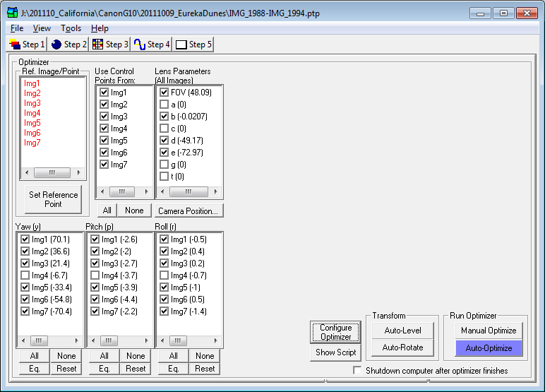This screenshot has width=545, height=392.
Task: Toggle Yaw for Img7 (-70.4)
Action: pos(25,311)
